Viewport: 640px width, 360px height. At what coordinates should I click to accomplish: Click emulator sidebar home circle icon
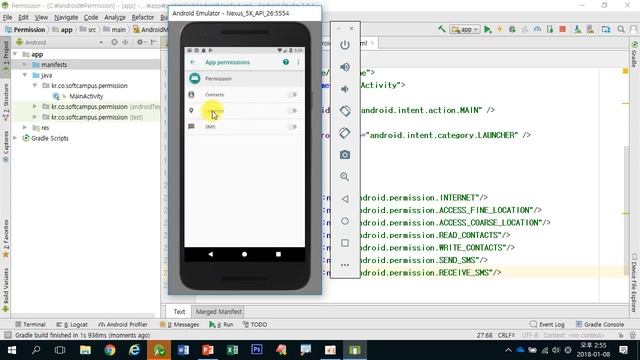coord(345,221)
